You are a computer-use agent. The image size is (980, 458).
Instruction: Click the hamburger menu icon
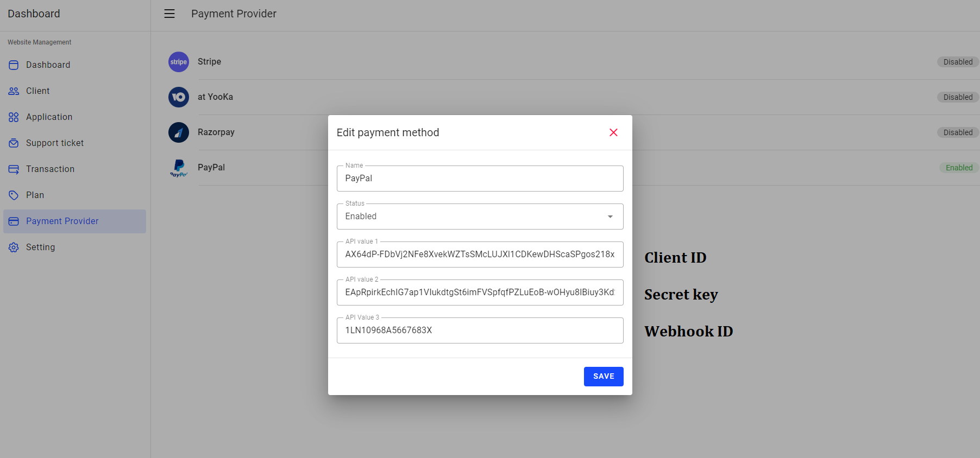tap(169, 14)
